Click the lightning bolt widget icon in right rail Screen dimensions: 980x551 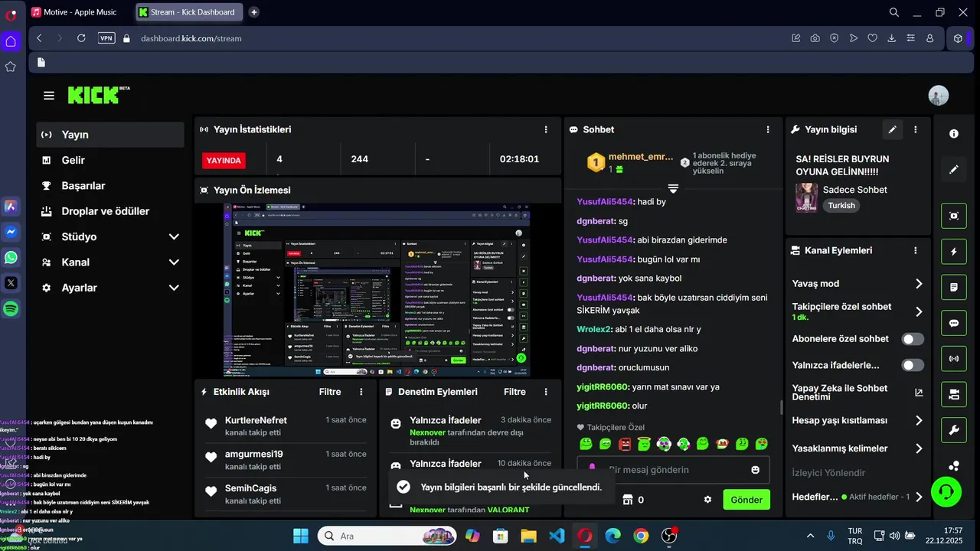[x=954, y=251]
